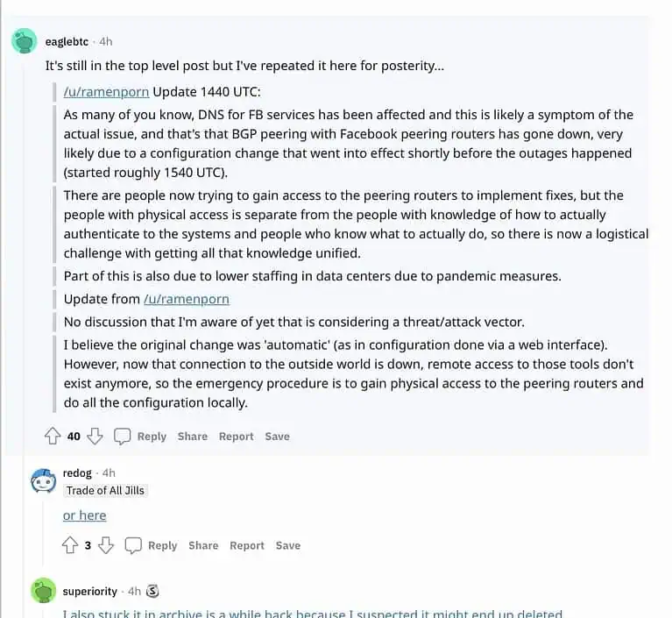Report redog's comment
Screen dimensions: 672x618
246,545
